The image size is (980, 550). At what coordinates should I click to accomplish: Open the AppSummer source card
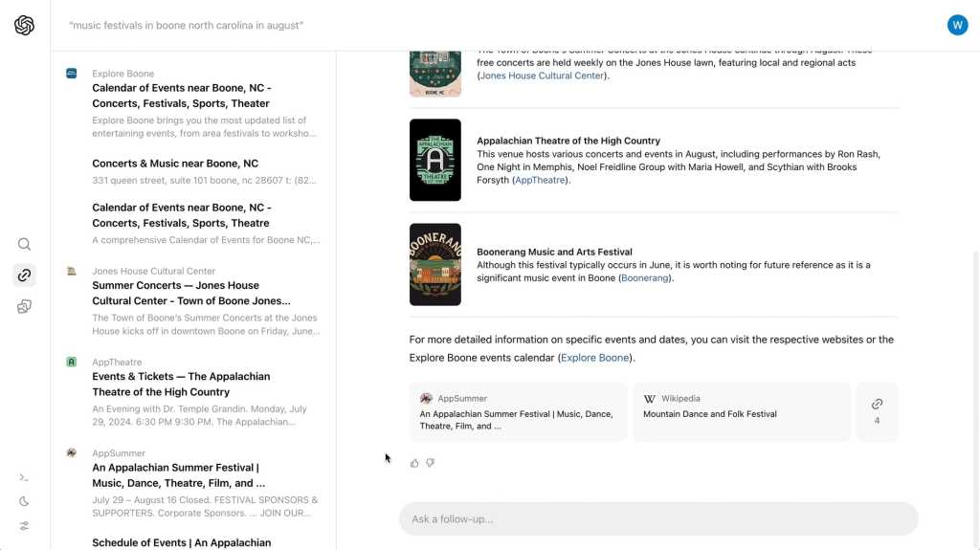coord(518,411)
